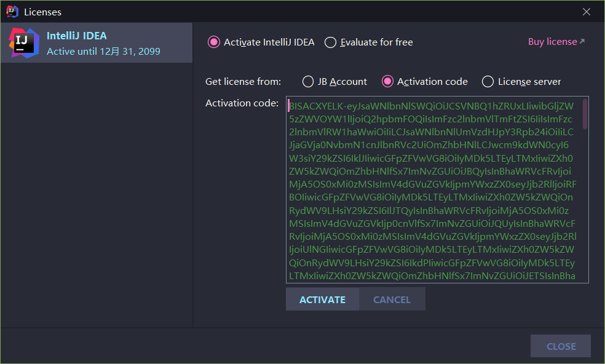Click the IntelliJ IDEA product logo in the sidebar

click(24, 43)
